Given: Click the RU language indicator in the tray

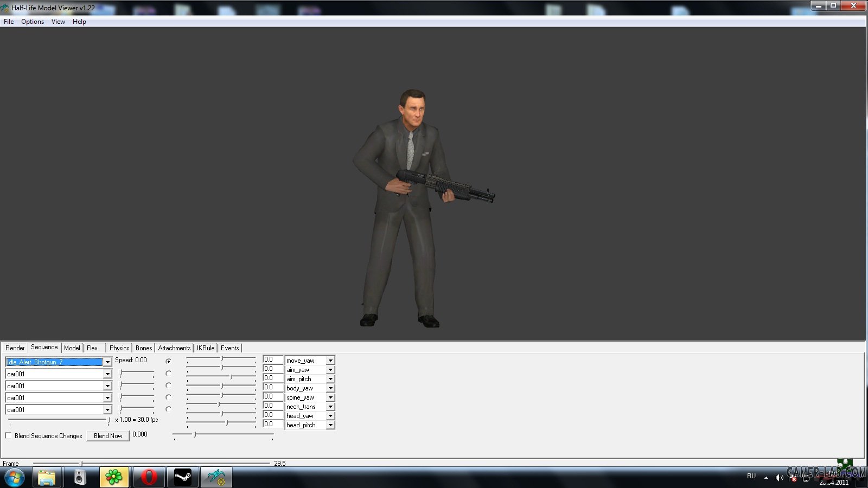Looking at the screenshot, I should point(751,476).
